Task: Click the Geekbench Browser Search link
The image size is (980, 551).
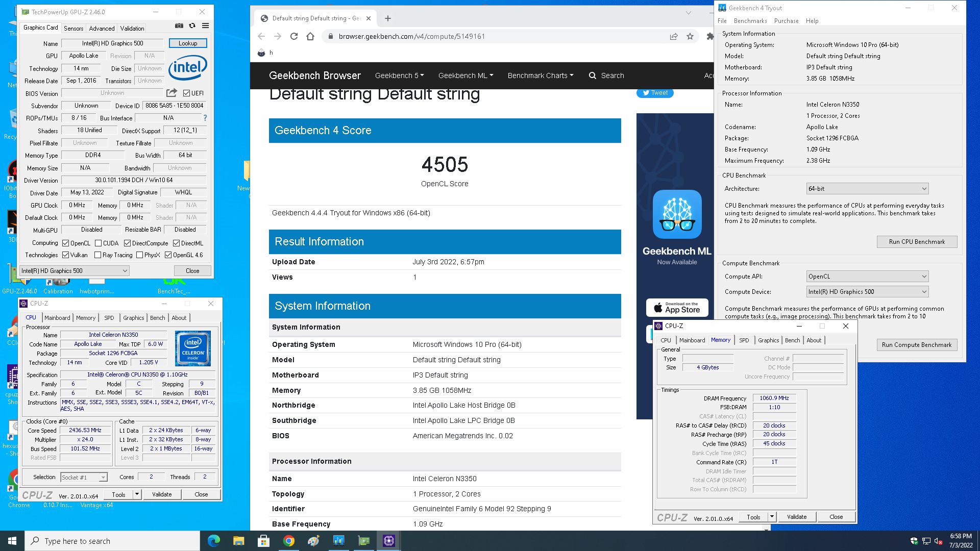Action: [606, 76]
